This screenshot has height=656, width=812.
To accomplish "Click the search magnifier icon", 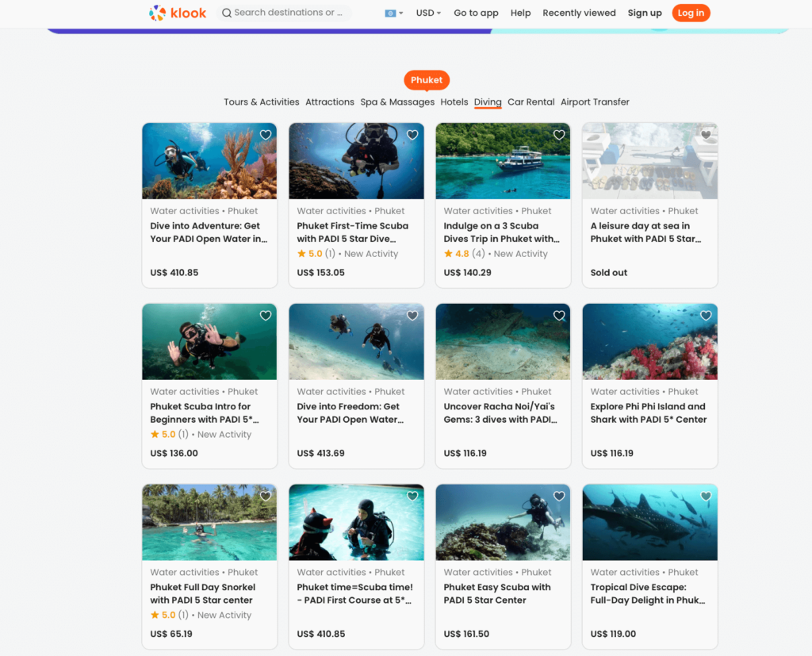I will tap(226, 13).
